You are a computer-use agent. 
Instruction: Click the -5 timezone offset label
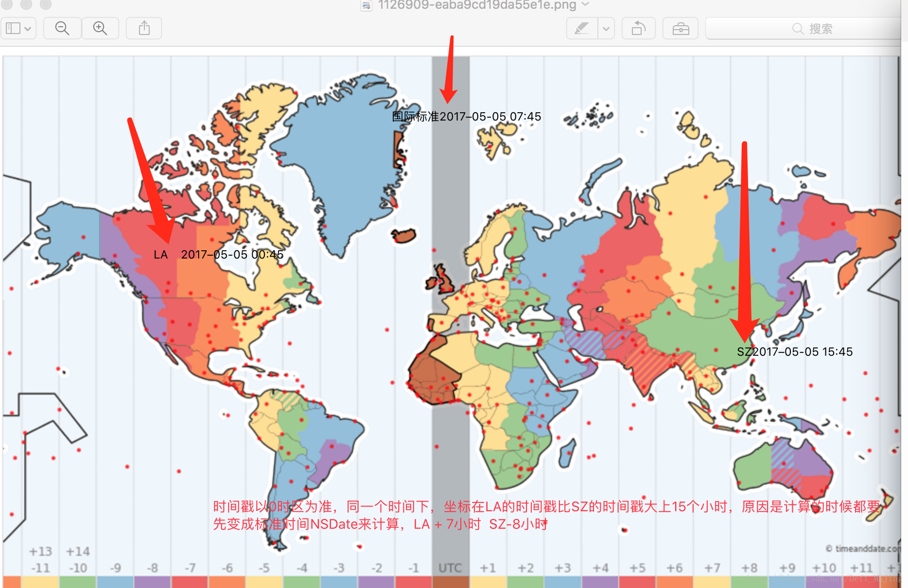[x=264, y=568]
